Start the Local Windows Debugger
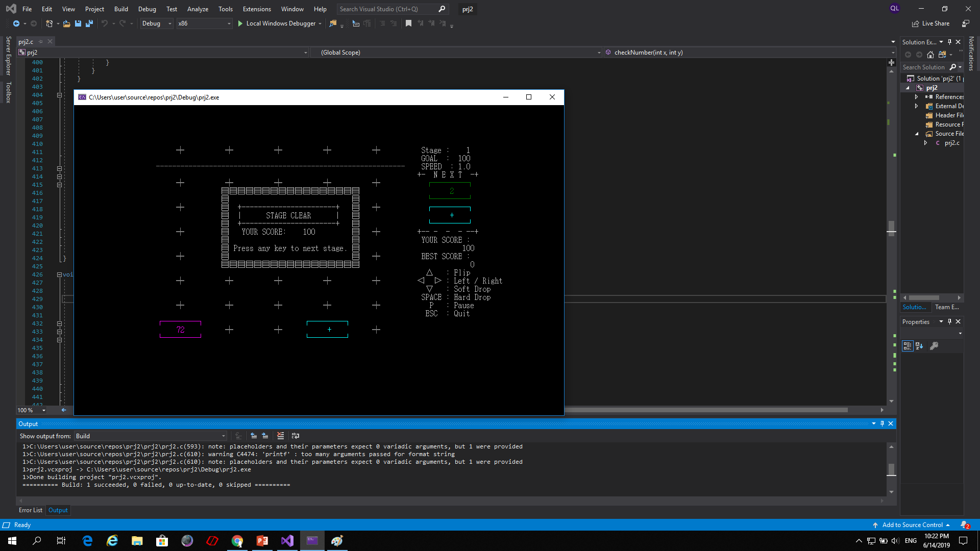 [x=280, y=23]
